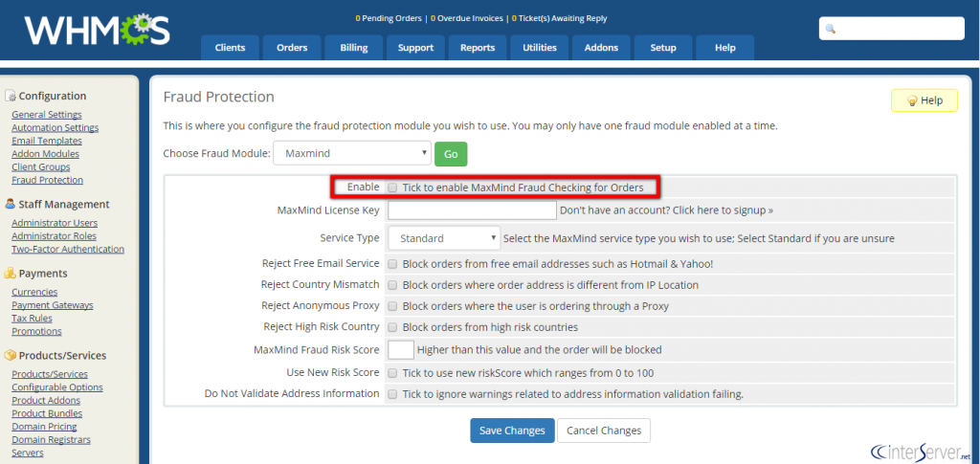Image resolution: width=980 pixels, height=464 pixels.
Task: Open the Support menu tab
Action: [415, 48]
